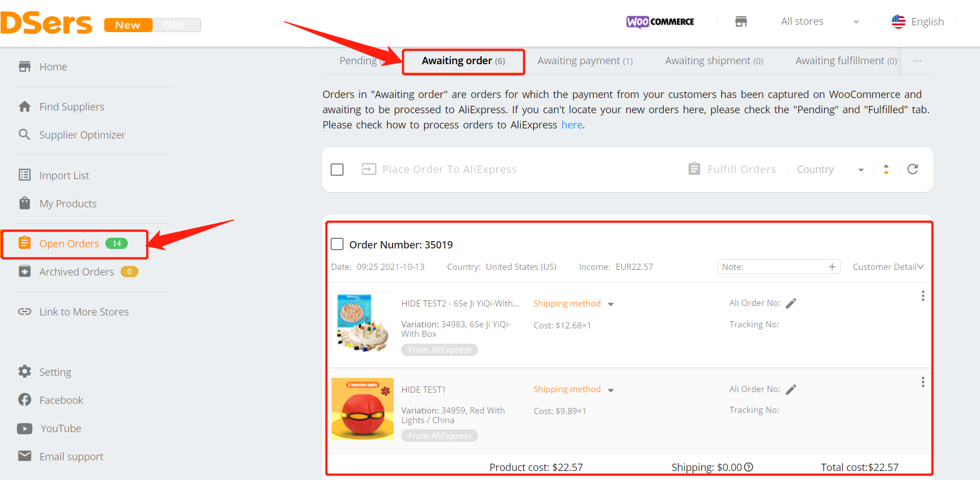Click the store icon in header
The image size is (980, 480).
pyautogui.click(x=741, y=21)
